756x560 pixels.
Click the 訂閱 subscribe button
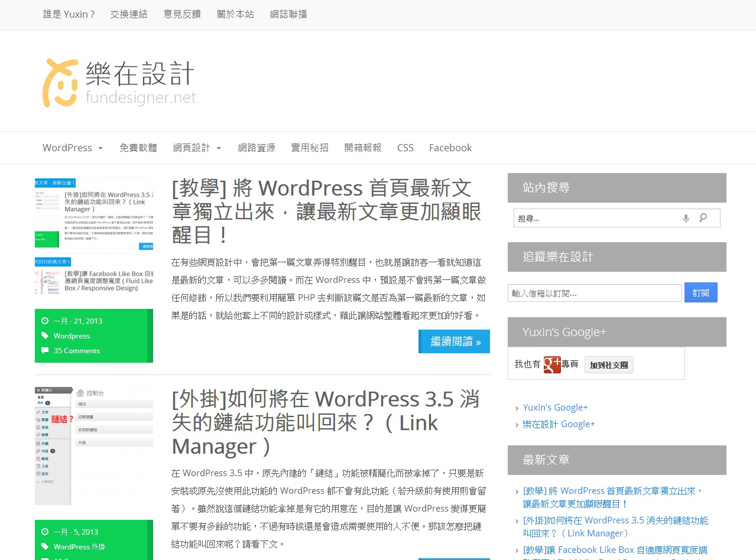coord(701,292)
